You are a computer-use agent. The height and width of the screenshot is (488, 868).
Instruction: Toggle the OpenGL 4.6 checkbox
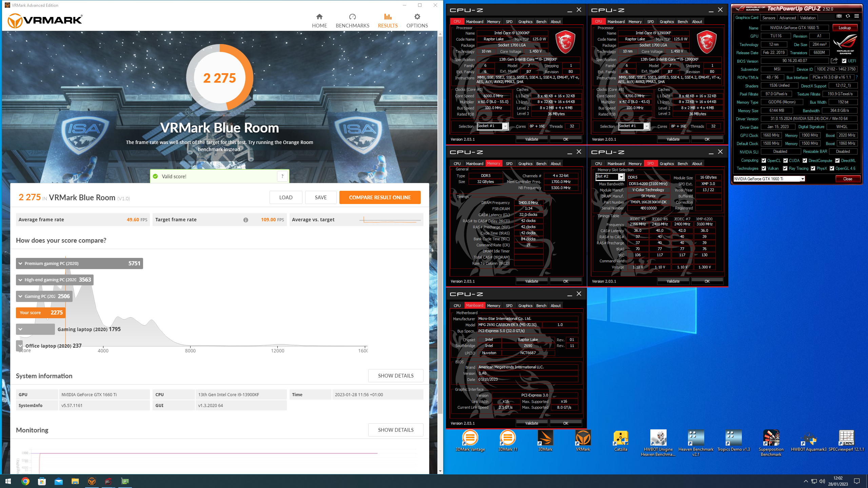pos(832,168)
